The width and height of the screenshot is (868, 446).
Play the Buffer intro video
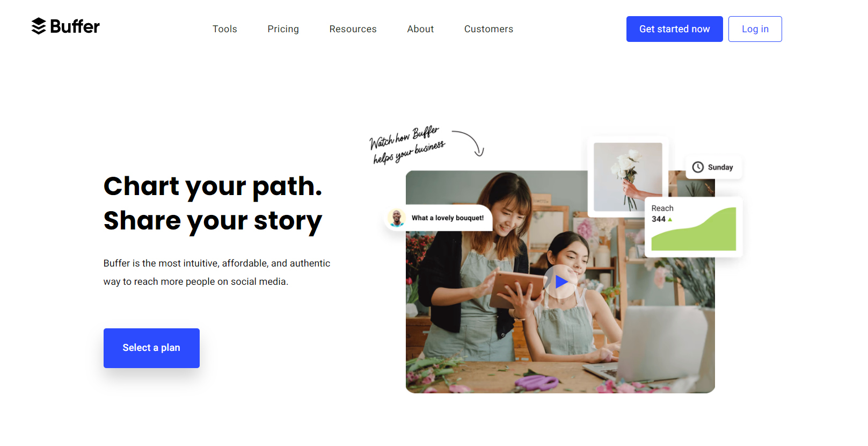(560, 282)
